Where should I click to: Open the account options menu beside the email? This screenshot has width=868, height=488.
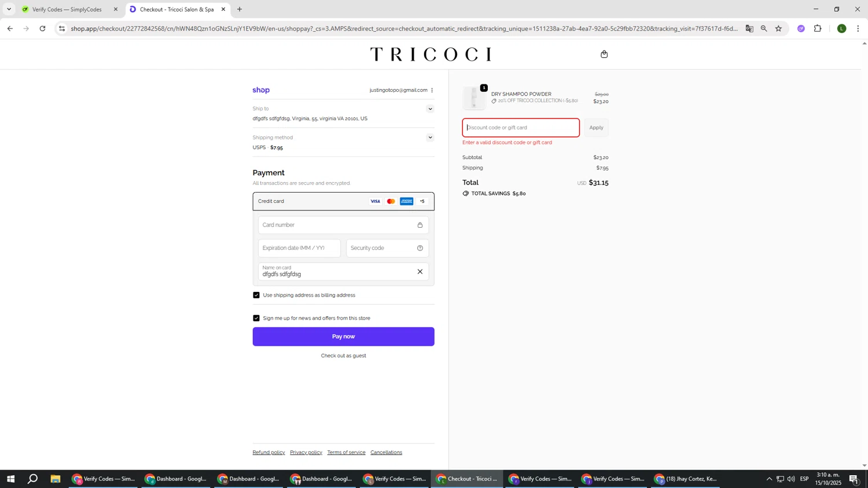[432, 90]
